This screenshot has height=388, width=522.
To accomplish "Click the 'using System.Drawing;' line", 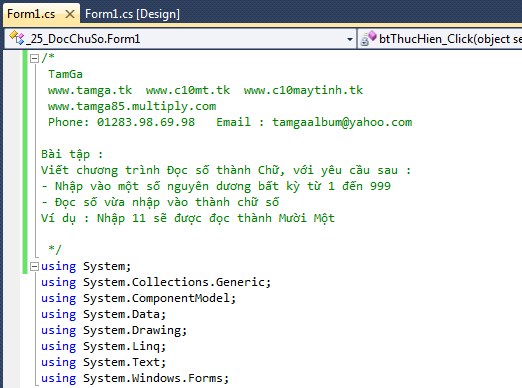I will coord(114,330).
